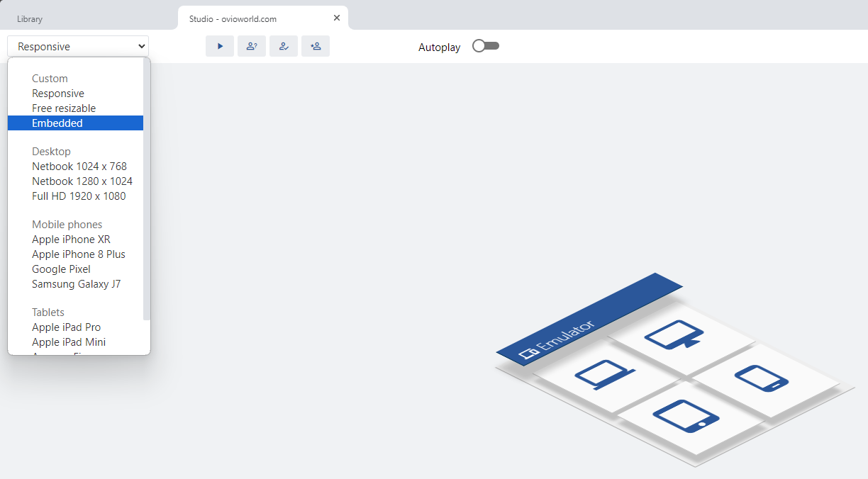Choose Apple iPhone XR device
Viewport: 868px width, 479px height.
[75, 239]
